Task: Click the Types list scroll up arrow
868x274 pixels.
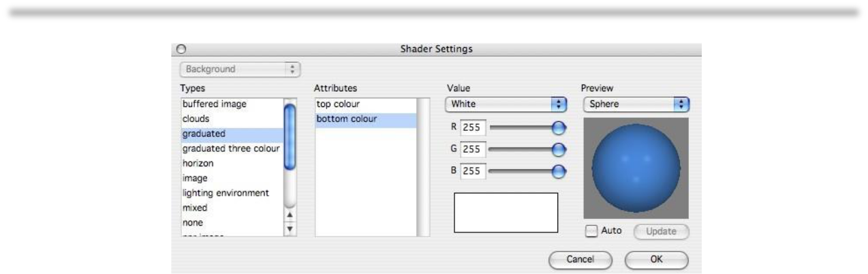Action: click(x=290, y=215)
